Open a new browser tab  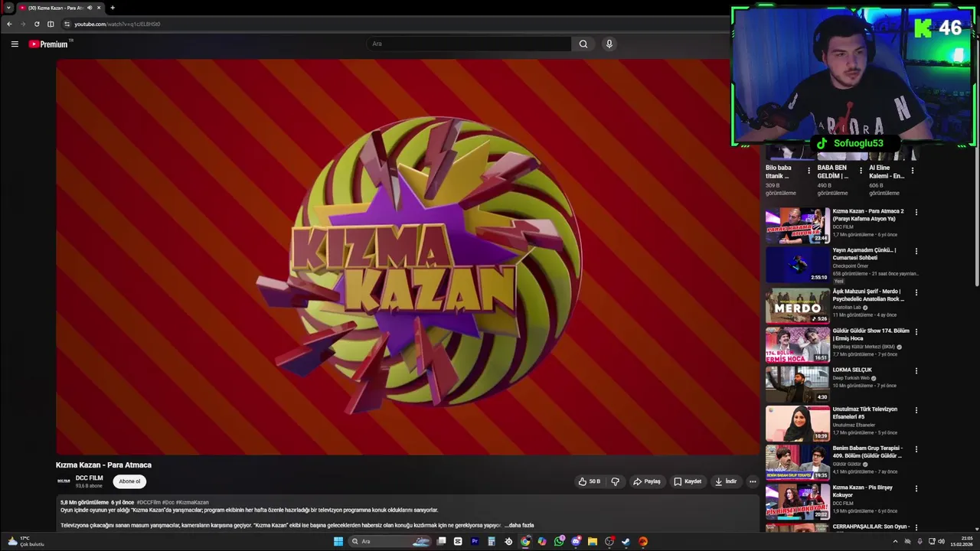[x=113, y=8]
